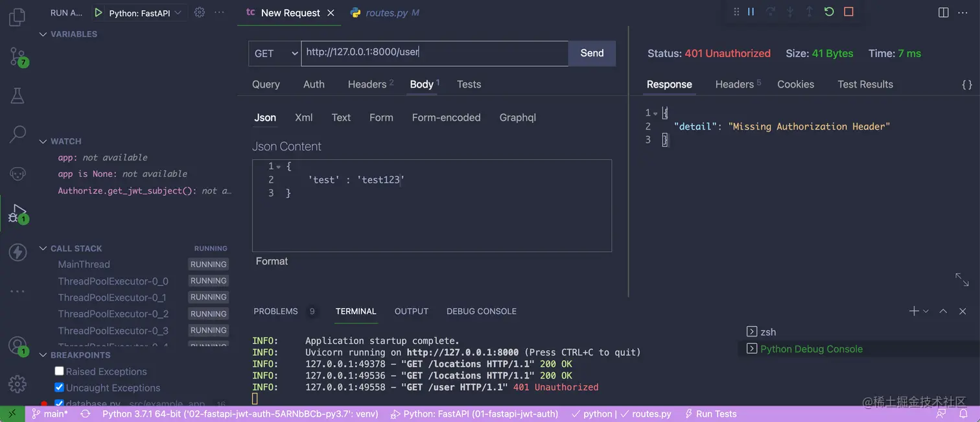The height and width of the screenshot is (422, 980).
Task: Click the Search icon in the activity bar
Action: point(17,134)
